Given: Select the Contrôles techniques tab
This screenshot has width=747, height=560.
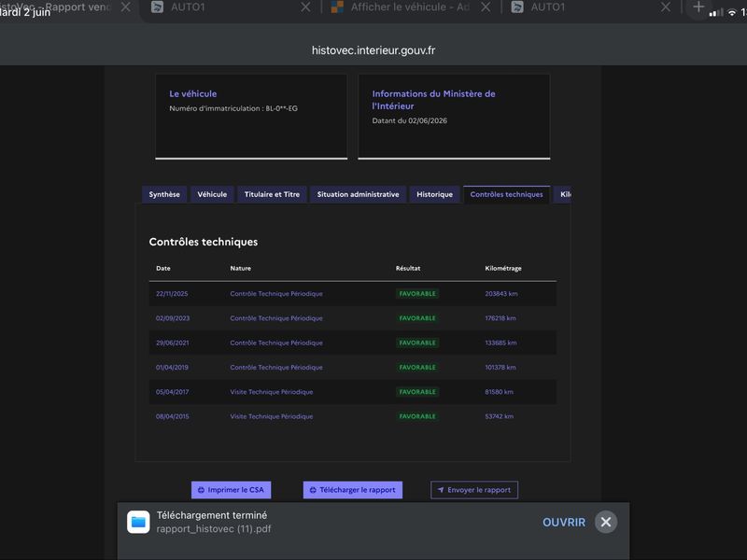Looking at the screenshot, I should click(x=506, y=194).
